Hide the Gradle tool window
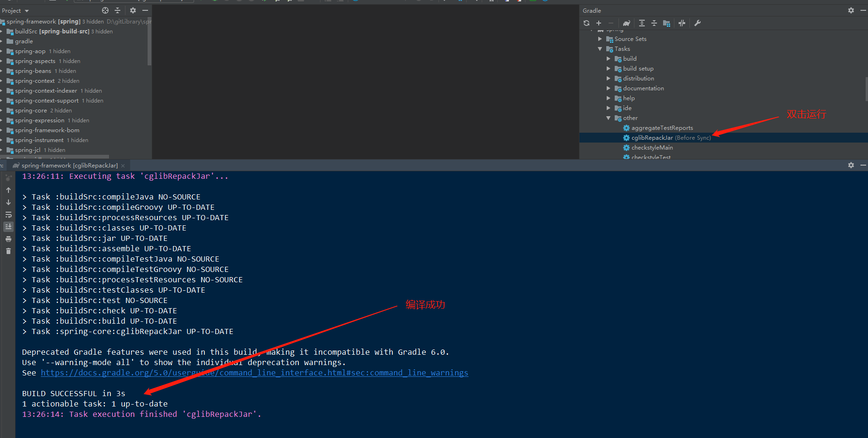The width and height of the screenshot is (868, 438). point(863,10)
